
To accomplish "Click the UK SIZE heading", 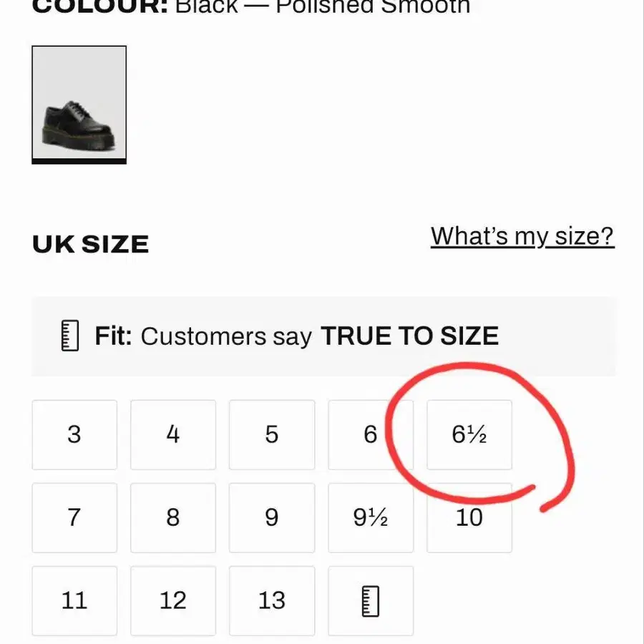I will [90, 245].
